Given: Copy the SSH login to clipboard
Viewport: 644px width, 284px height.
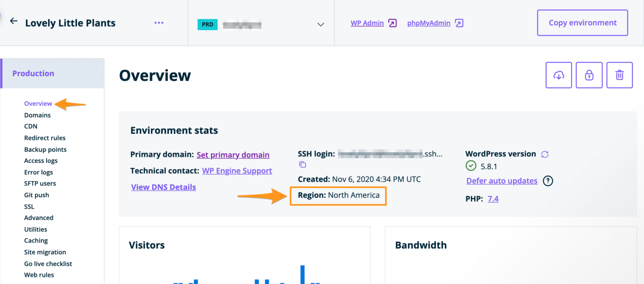Looking at the screenshot, I should 303,164.
